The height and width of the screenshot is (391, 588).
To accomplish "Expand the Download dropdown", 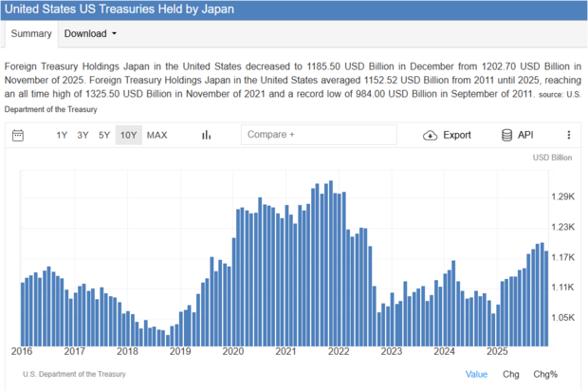I will [91, 33].
